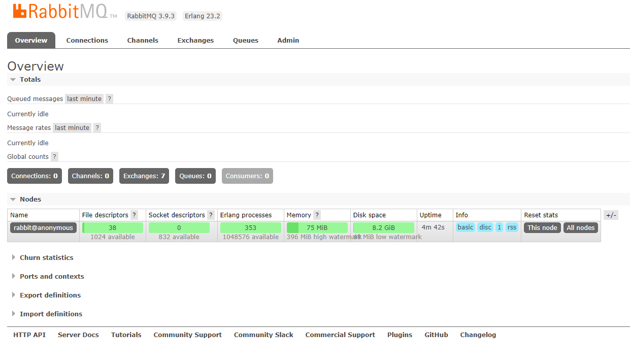Switch to the Admin tab

[x=288, y=41]
